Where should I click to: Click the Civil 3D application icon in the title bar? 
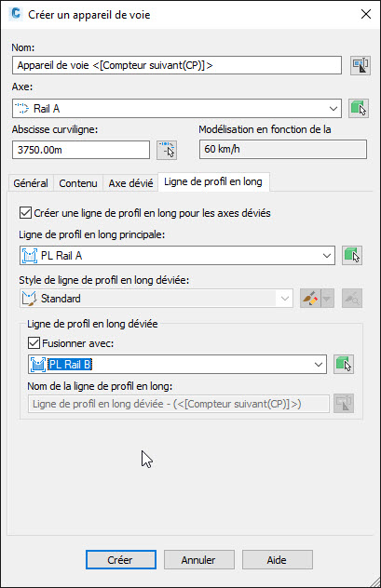coord(16,14)
